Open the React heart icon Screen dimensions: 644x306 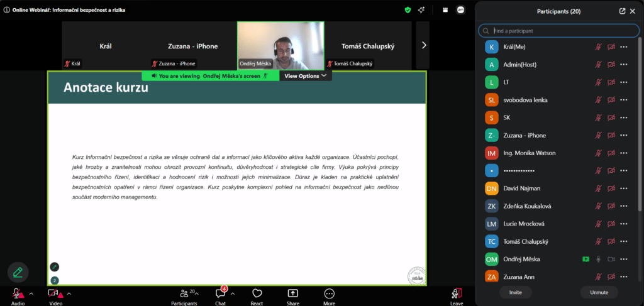point(257,293)
